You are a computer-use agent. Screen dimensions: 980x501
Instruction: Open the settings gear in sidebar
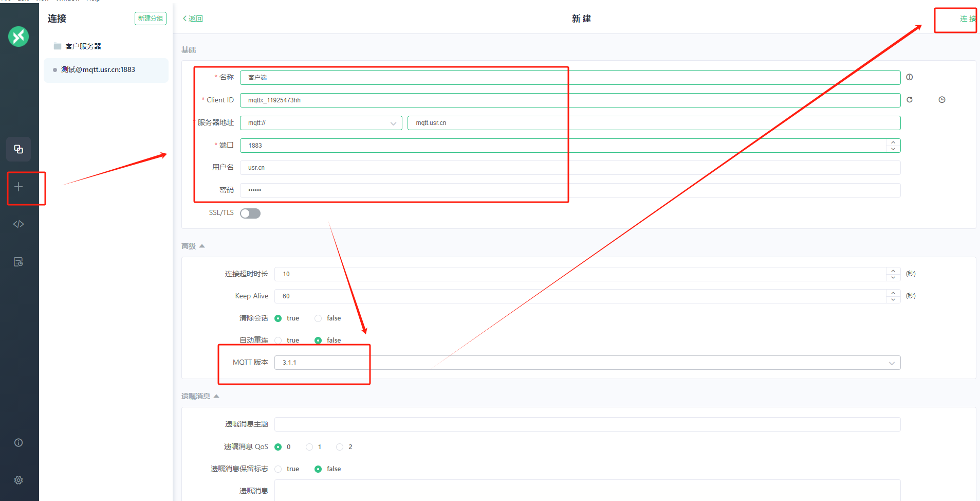(x=19, y=480)
